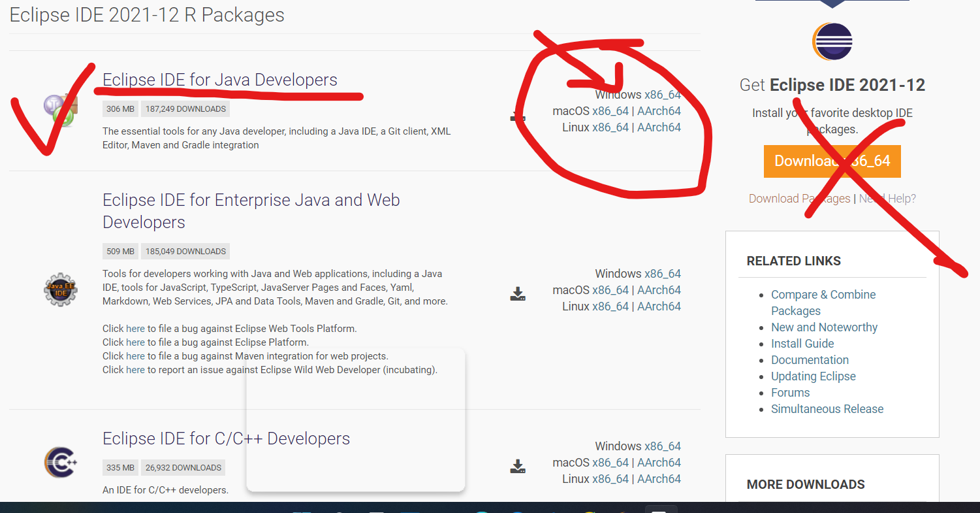The height and width of the screenshot is (513, 980).
Task: Open the Forums link
Action: pyautogui.click(x=790, y=393)
